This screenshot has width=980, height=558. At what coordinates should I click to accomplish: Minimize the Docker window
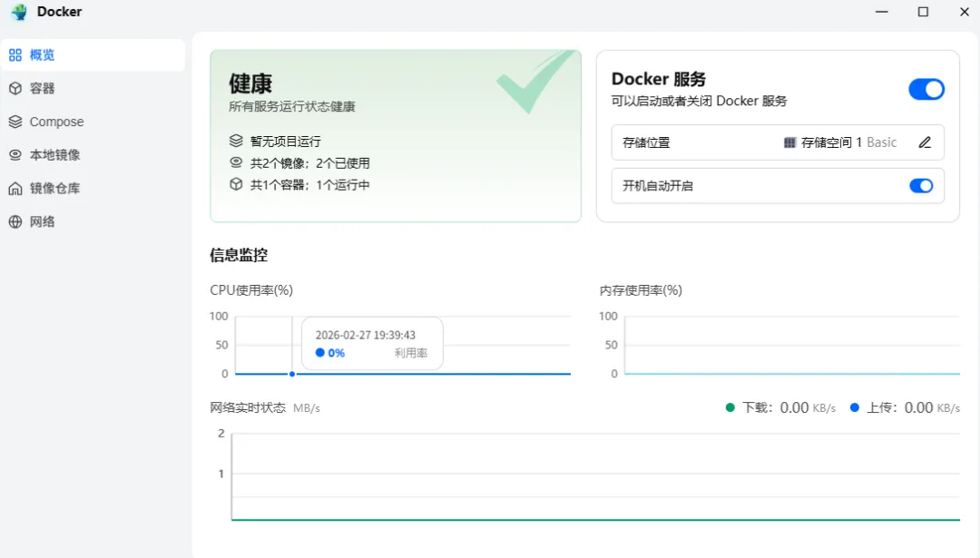pyautogui.click(x=882, y=12)
